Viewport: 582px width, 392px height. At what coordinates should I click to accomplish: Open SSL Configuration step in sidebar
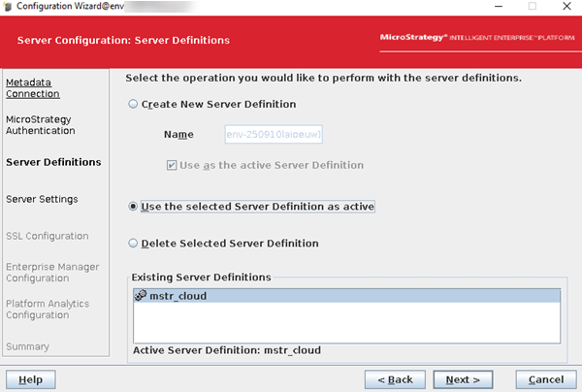pos(47,236)
